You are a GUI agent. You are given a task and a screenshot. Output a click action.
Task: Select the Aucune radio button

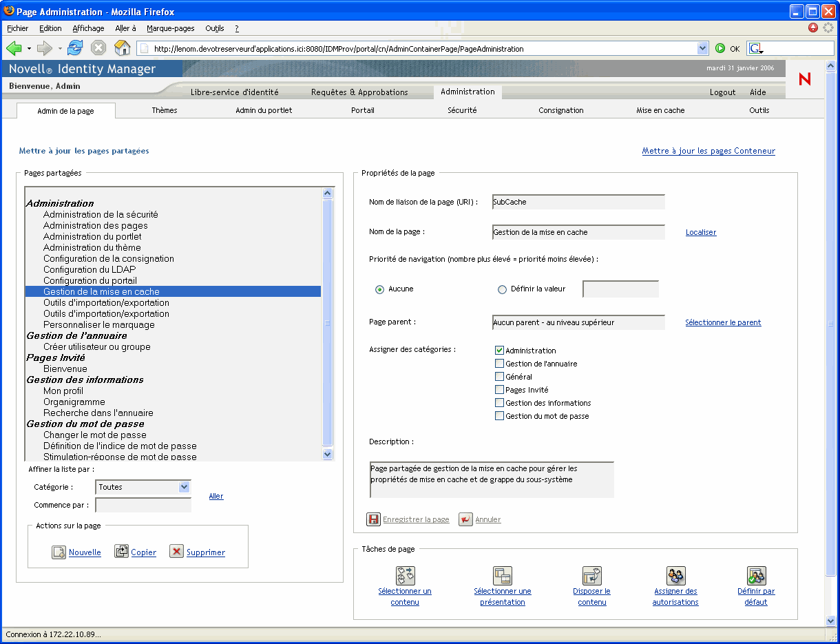coord(379,289)
